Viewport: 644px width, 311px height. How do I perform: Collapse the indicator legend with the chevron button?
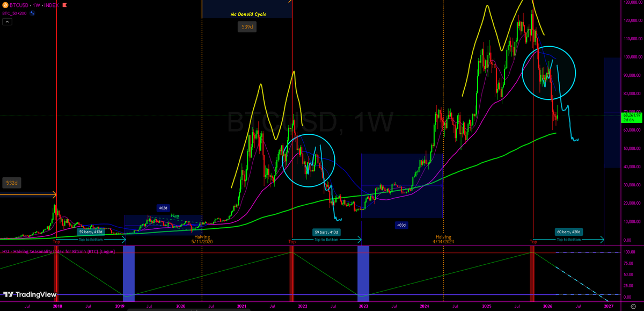pos(8,22)
